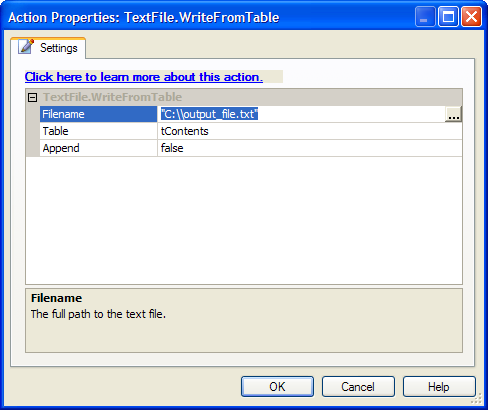Click the Filename description pane

pos(244,320)
